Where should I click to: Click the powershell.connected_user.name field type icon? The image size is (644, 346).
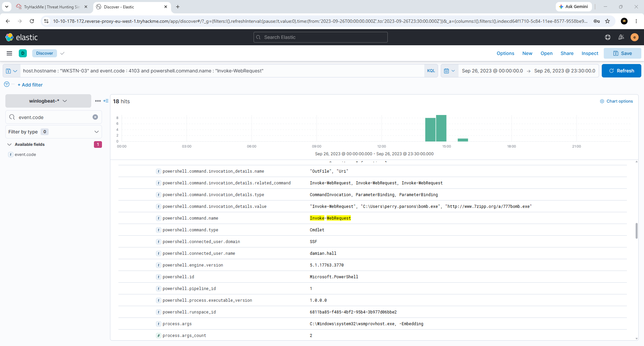point(158,253)
